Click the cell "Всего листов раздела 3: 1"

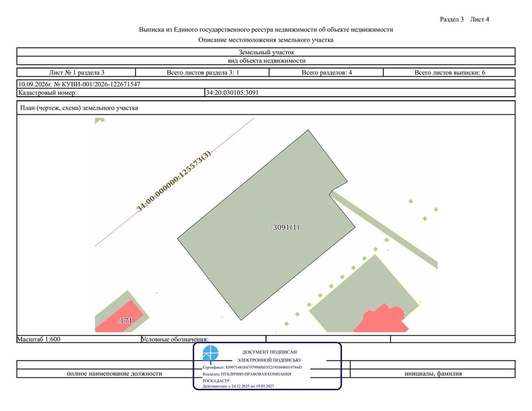[203, 72]
